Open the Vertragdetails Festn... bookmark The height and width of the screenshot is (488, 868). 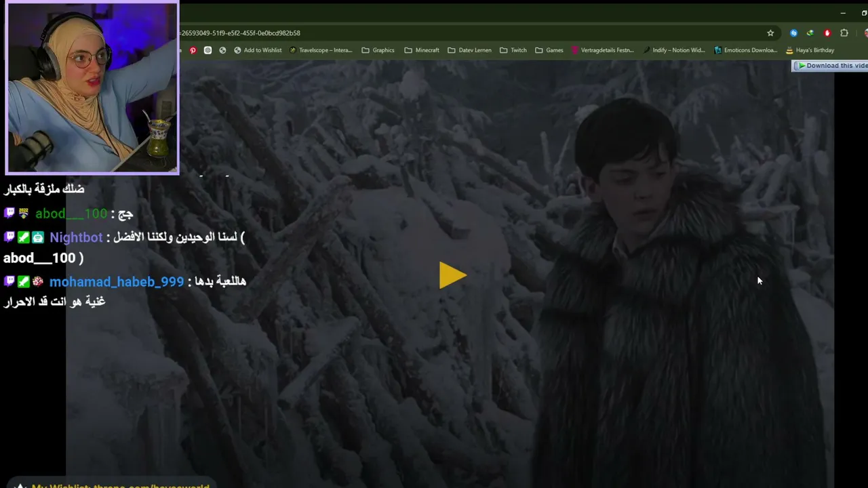point(603,50)
